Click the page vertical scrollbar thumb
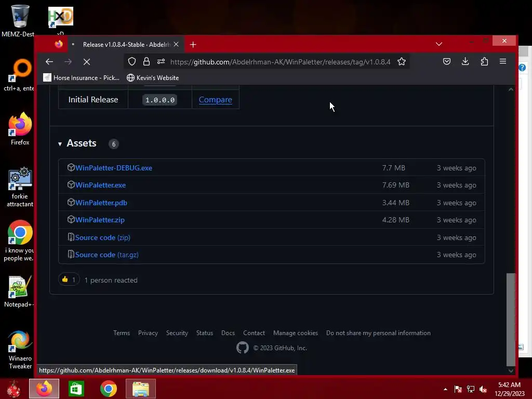Screen dimensions: 532x399 (x=511, y=320)
